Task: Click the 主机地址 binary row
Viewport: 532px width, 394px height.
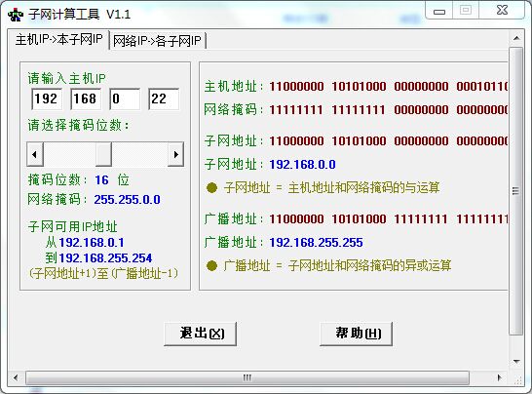Action: point(356,86)
